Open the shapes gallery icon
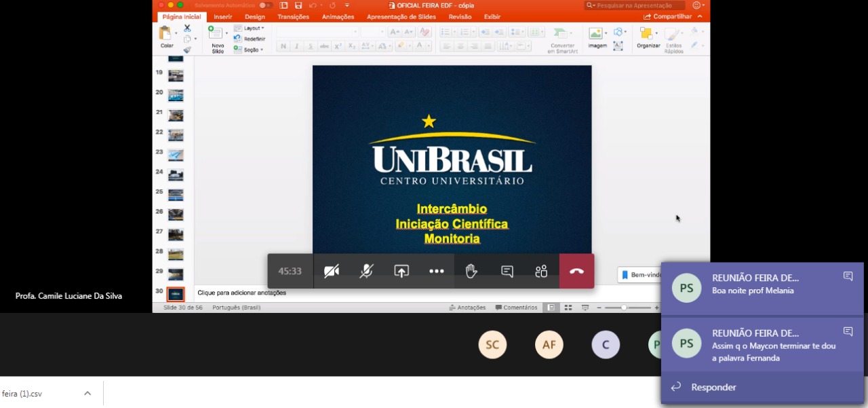This screenshot has width=868, height=408. 618,32
